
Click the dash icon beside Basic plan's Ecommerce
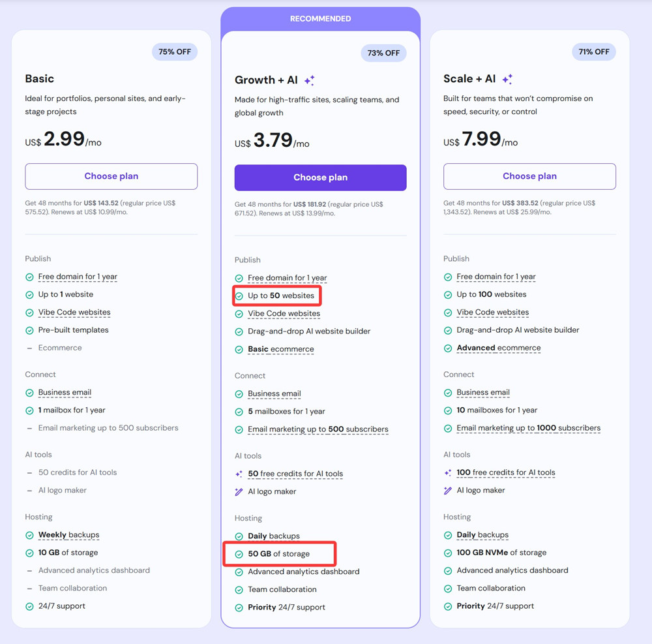tap(29, 348)
